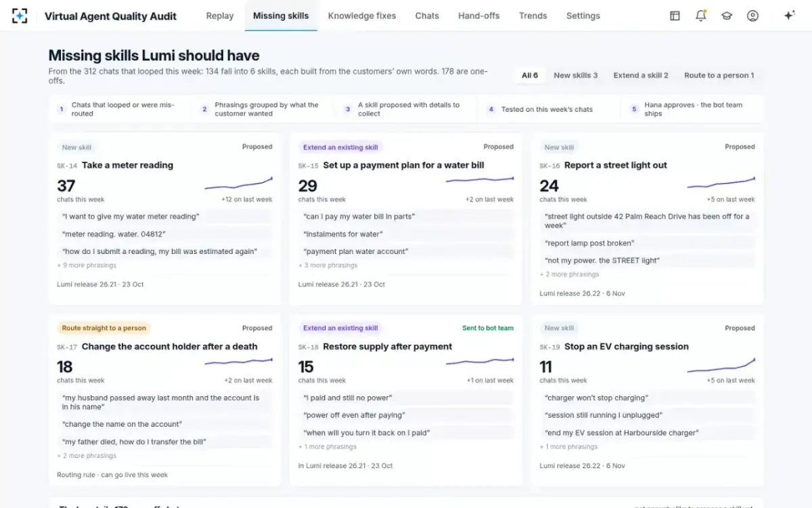Screen dimensions: 812x508
Task: Expand + 1 more phrasings under Restore supply
Action: click(x=328, y=447)
